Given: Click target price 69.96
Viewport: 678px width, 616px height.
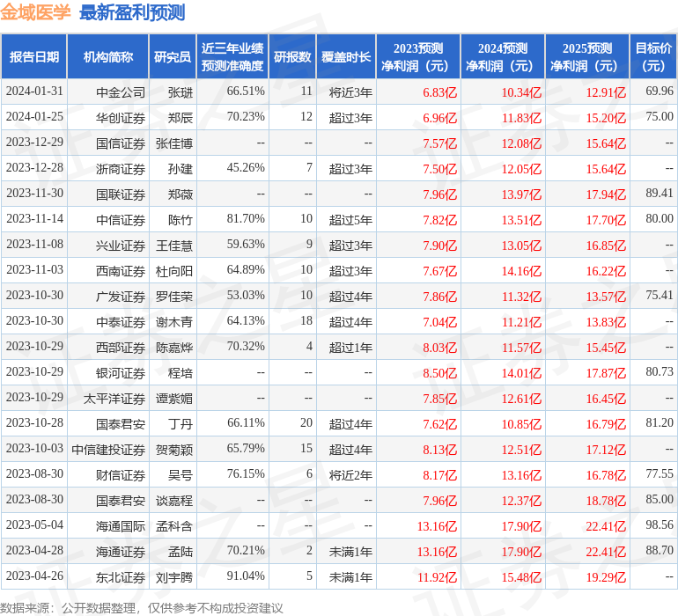Looking at the screenshot, I should pyautogui.click(x=660, y=92).
